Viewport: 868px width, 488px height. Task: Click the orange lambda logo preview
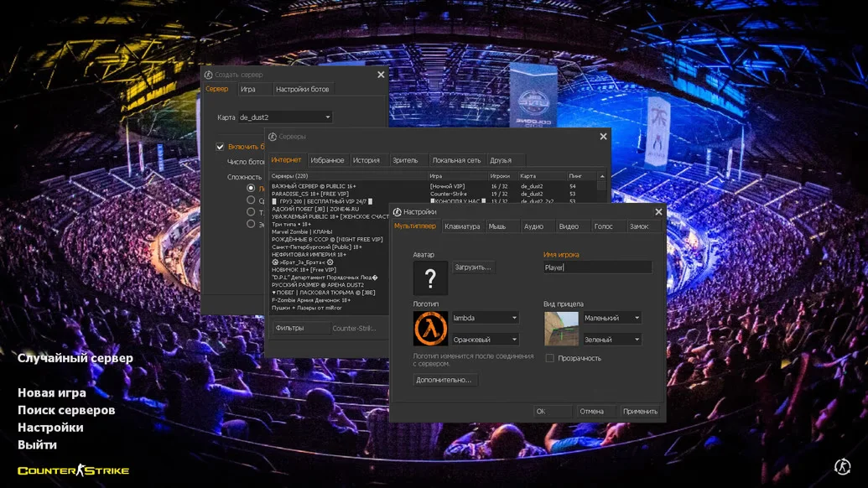tap(430, 328)
